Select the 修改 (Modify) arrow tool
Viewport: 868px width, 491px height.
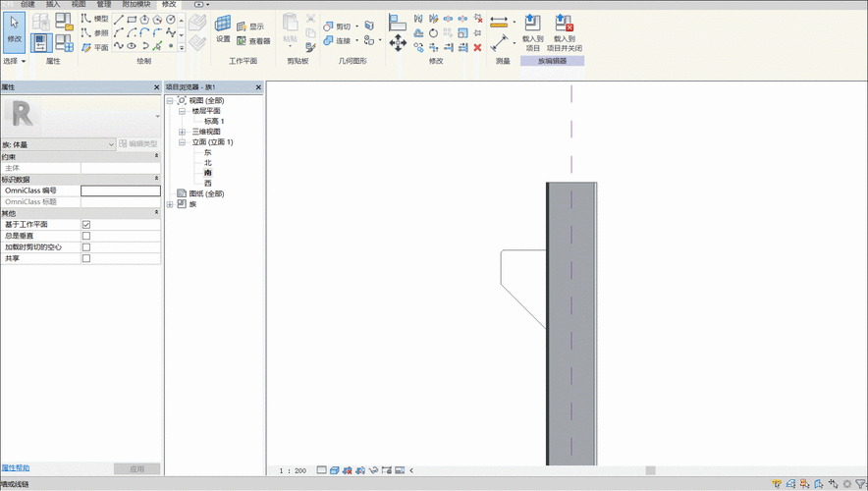15,29
